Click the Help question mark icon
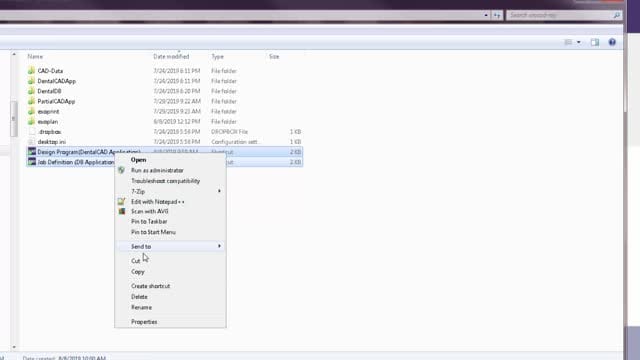The image size is (640, 360). pos(612,42)
